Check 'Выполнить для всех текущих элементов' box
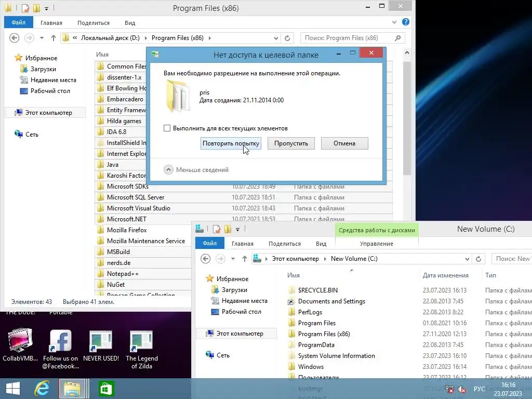This screenshot has height=399, width=532. (167, 128)
